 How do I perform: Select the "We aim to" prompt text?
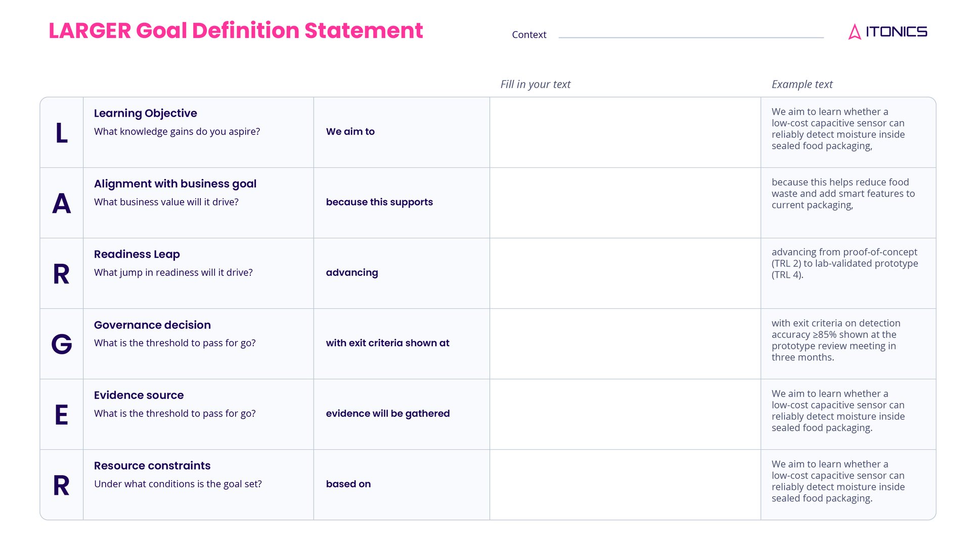coord(350,132)
